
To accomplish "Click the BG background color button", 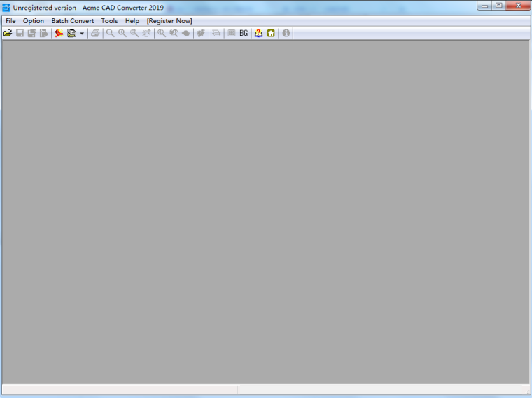I will [244, 33].
